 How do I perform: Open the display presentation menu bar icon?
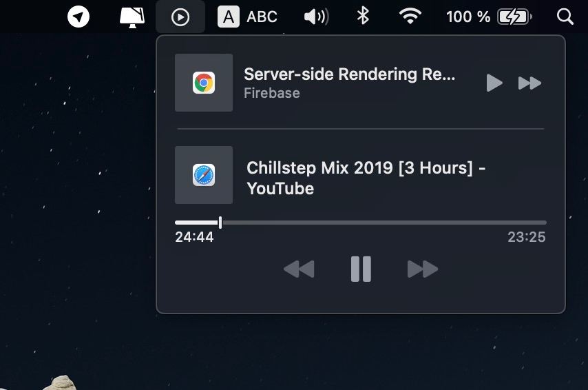[x=132, y=17]
